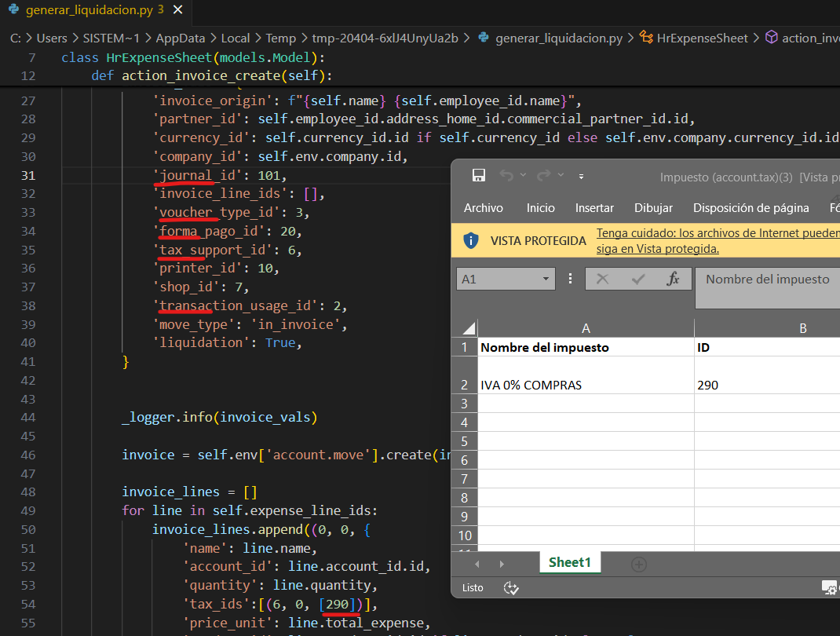The height and width of the screenshot is (636, 840).
Task: Expand the Name Box dropdown arrow
Action: click(547, 280)
